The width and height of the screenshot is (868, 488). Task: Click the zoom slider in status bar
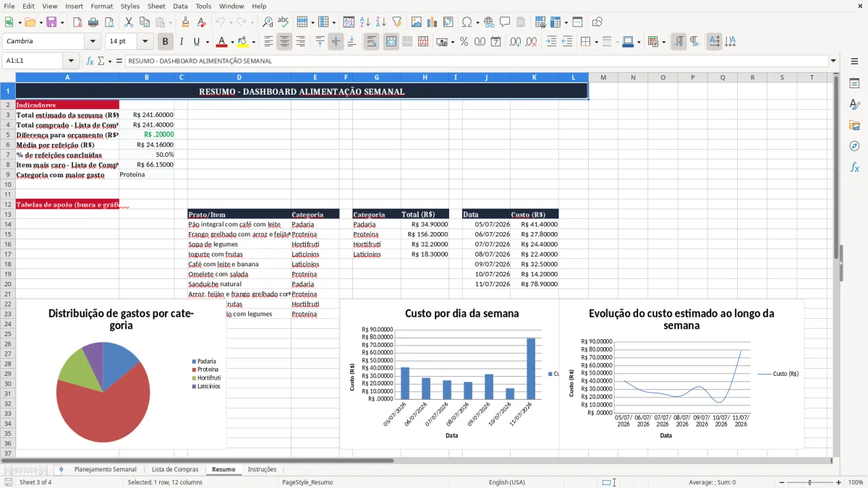point(809,482)
